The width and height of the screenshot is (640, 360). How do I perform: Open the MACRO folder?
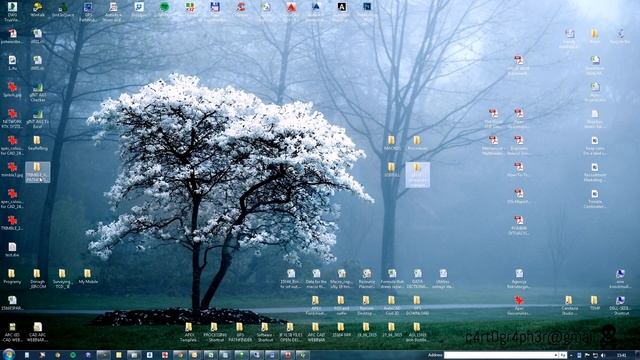click(x=391, y=143)
